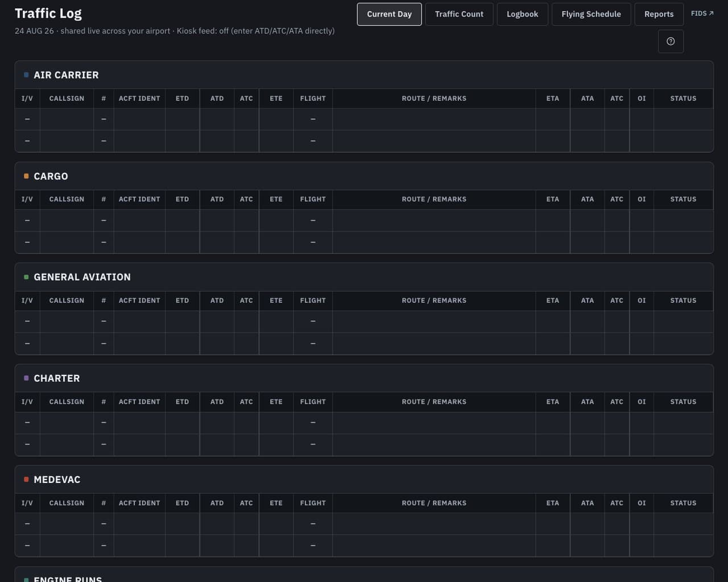
Task: Click the CALLSIGN column header in Air Carrier
Action: pyautogui.click(x=67, y=98)
